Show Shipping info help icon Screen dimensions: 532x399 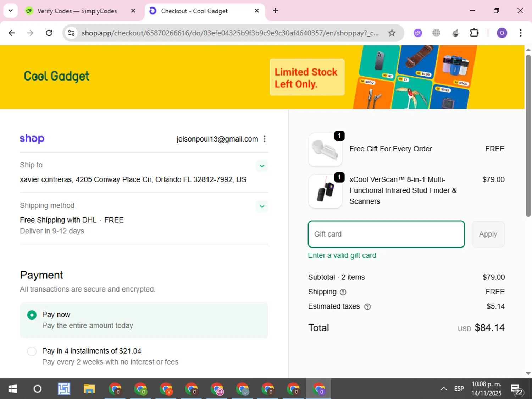343,292
